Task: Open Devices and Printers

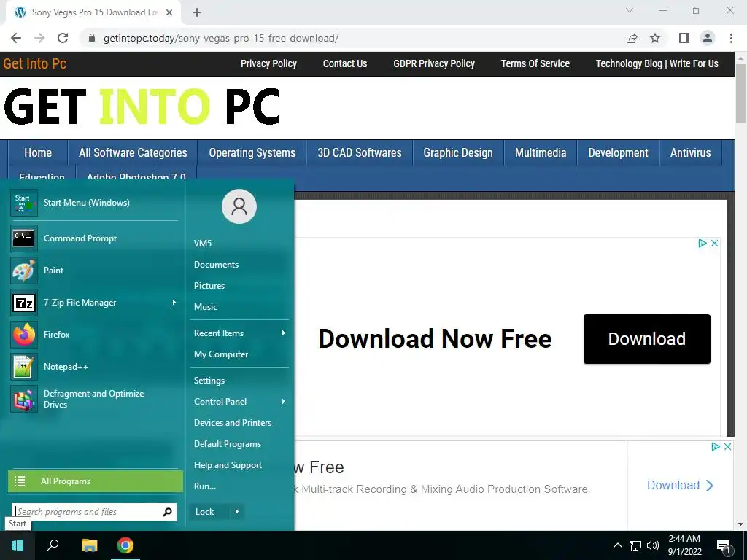Action: click(233, 423)
